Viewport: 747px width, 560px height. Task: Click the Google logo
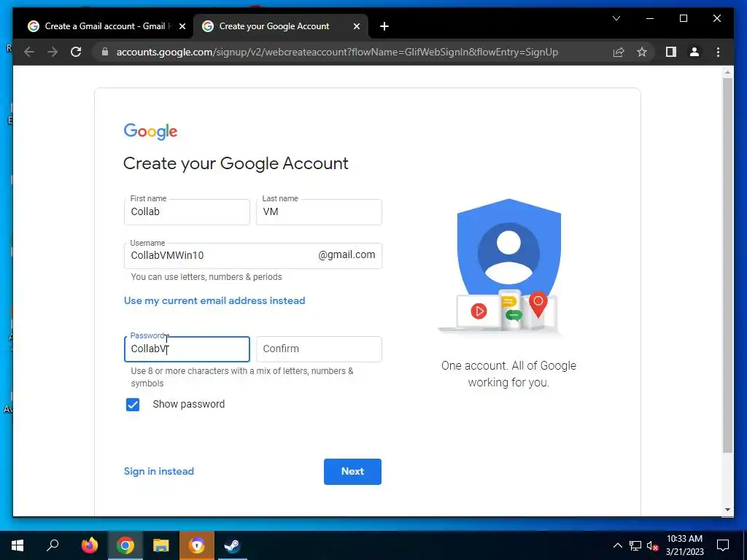(x=150, y=131)
